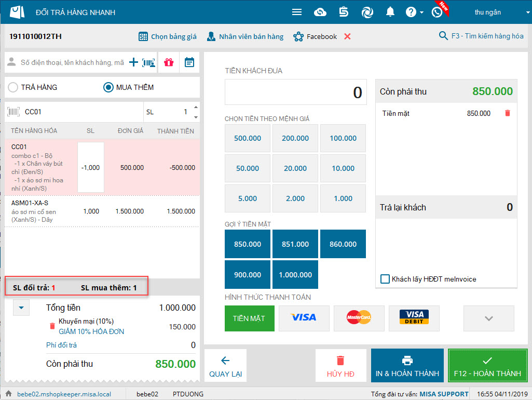Viewport: 532px width, 400px height.
Task: Choose the 50.000 denomination button
Action: click(x=248, y=168)
